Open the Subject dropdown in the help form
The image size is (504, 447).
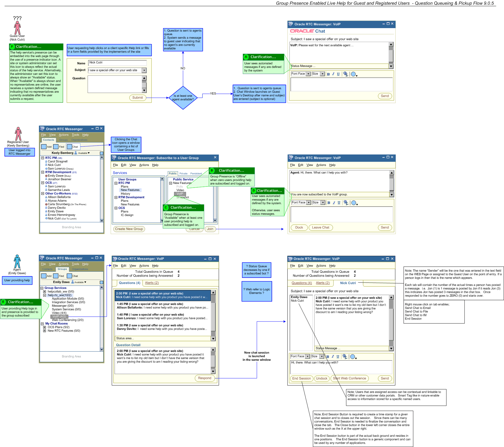144,70
